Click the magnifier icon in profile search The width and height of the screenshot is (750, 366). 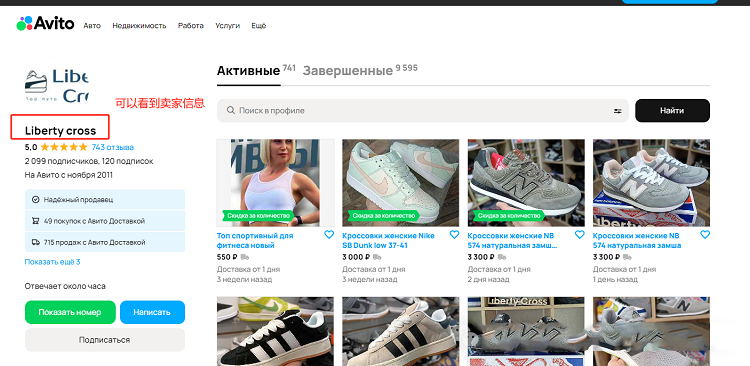click(x=231, y=111)
